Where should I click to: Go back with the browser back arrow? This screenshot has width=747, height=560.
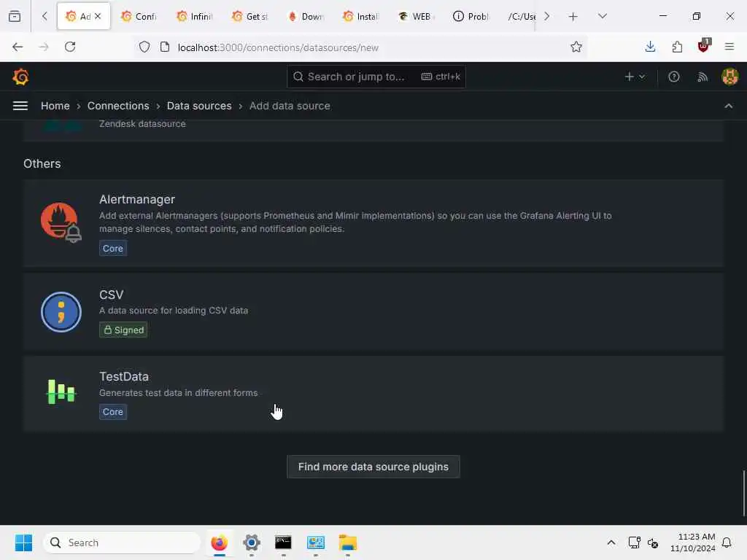click(18, 47)
